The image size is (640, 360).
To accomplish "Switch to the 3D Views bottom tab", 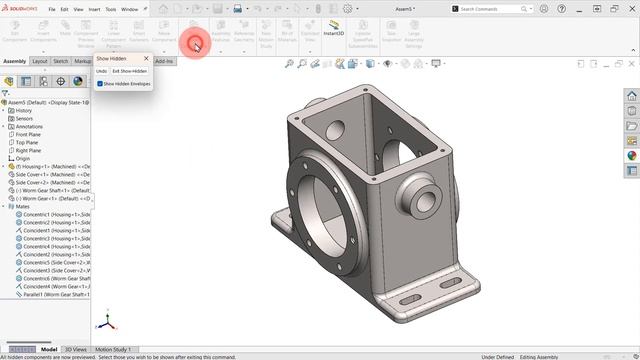I will (x=76, y=349).
